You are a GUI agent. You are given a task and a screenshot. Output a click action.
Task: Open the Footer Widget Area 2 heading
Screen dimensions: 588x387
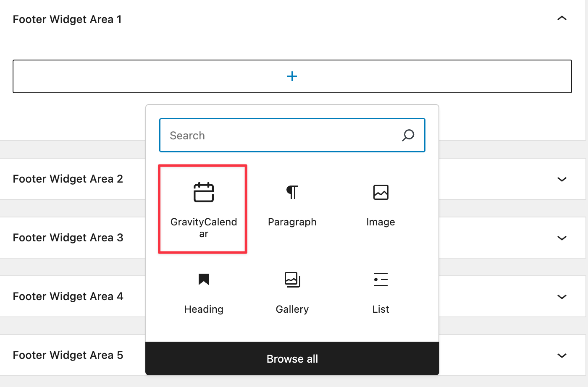pos(68,179)
